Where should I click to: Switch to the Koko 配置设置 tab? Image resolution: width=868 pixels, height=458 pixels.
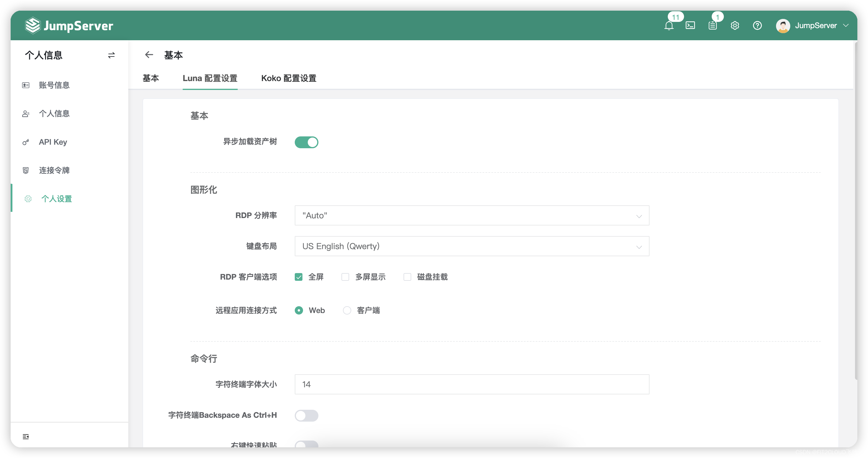point(289,78)
